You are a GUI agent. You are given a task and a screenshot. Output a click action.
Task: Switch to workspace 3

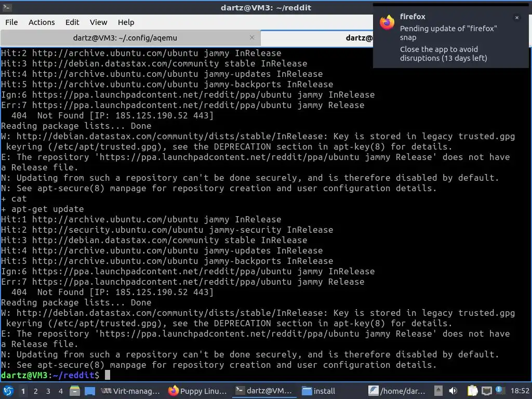pyautogui.click(x=48, y=391)
